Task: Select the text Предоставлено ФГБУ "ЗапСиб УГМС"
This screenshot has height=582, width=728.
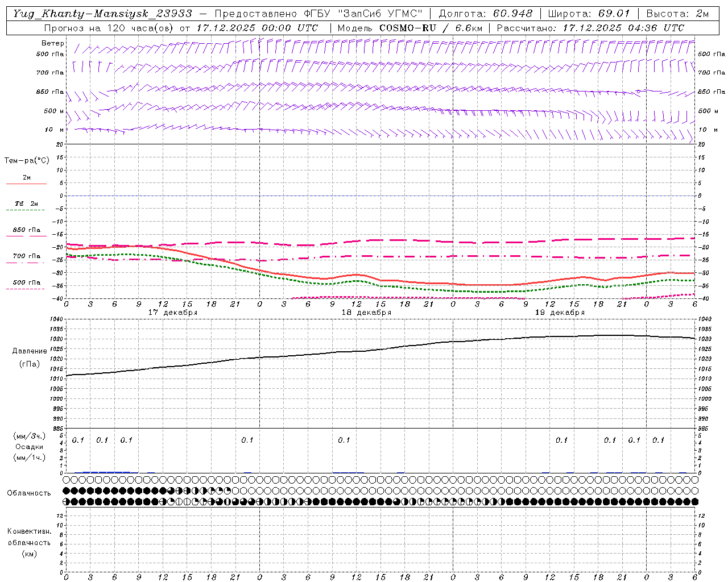Action: point(318,14)
